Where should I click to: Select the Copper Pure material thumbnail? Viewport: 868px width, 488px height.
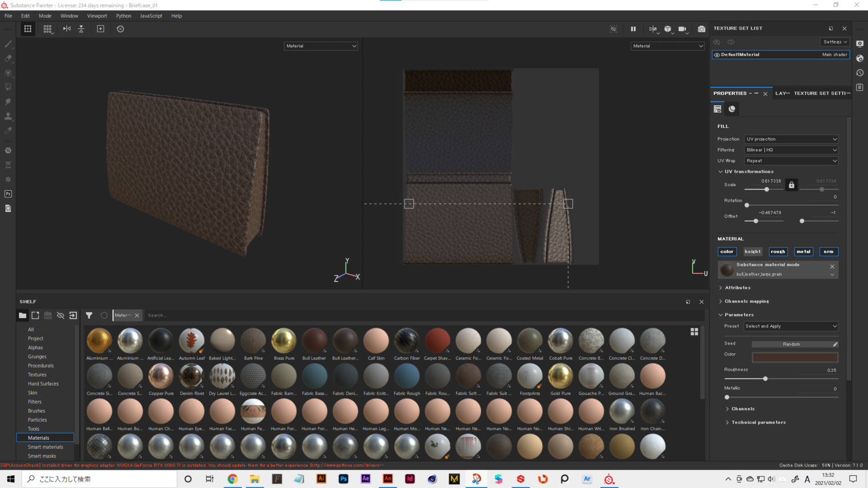coord(161,376)
